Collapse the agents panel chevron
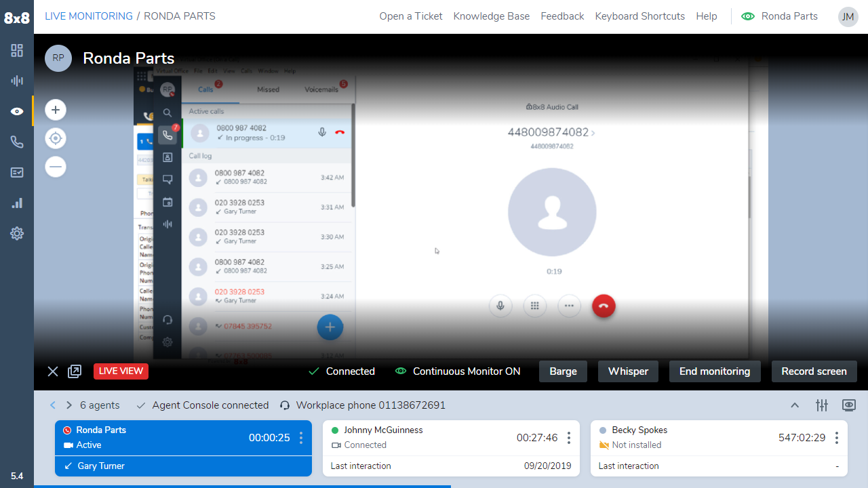The image size is (868, 488). point(795,405)
